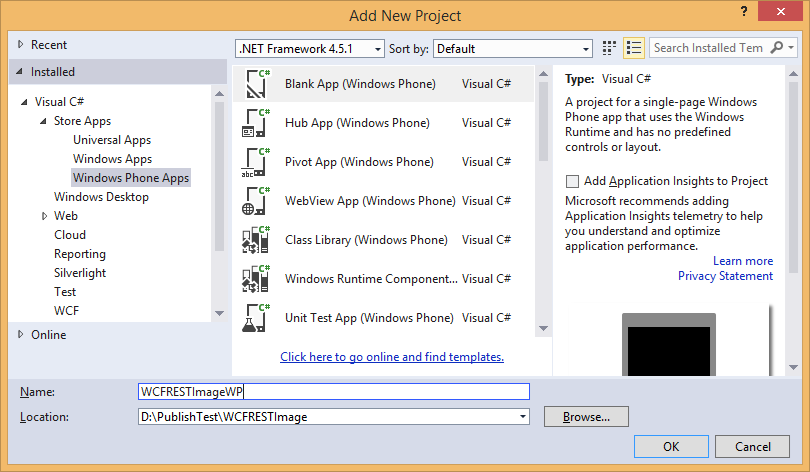Enable Add Application Insights to Project
810x472 pixels.
point(572,181)
